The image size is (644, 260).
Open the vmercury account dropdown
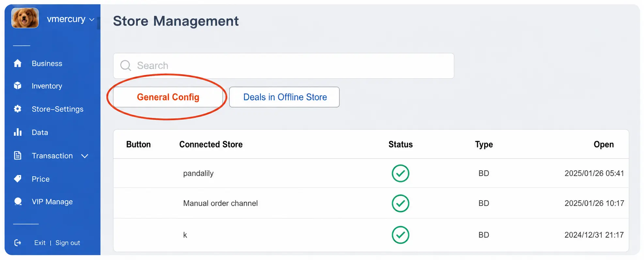pos(71,19)
